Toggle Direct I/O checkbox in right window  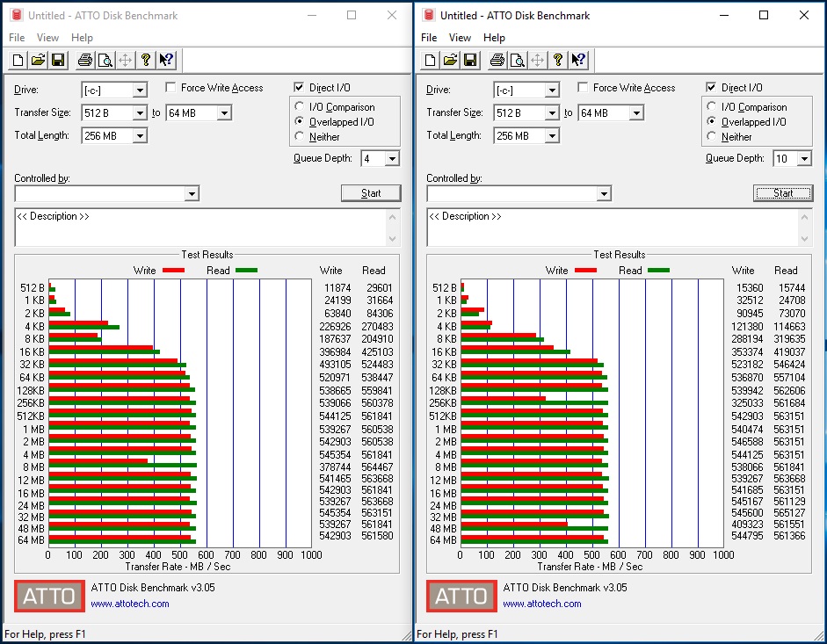(x=711, y=88)
